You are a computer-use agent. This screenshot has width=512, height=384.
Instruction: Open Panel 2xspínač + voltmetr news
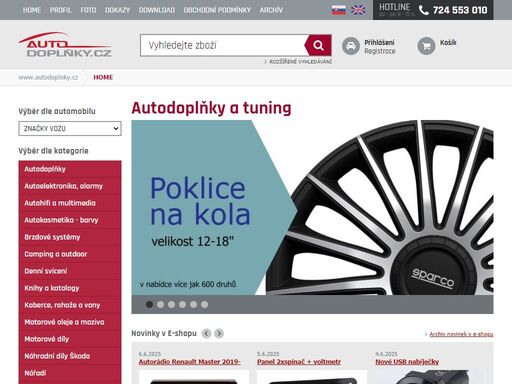click(x=299, y=362)
